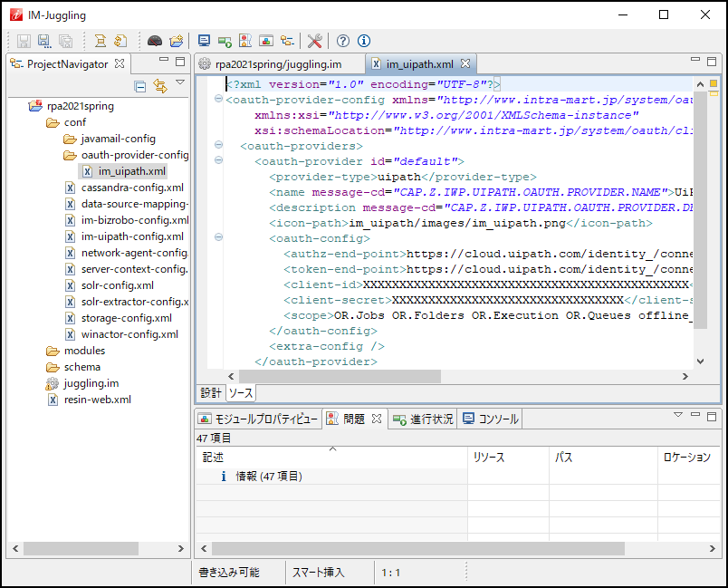Click the monitor-shaped toolbar icon
728x588 pixels.
coord(205,41)
